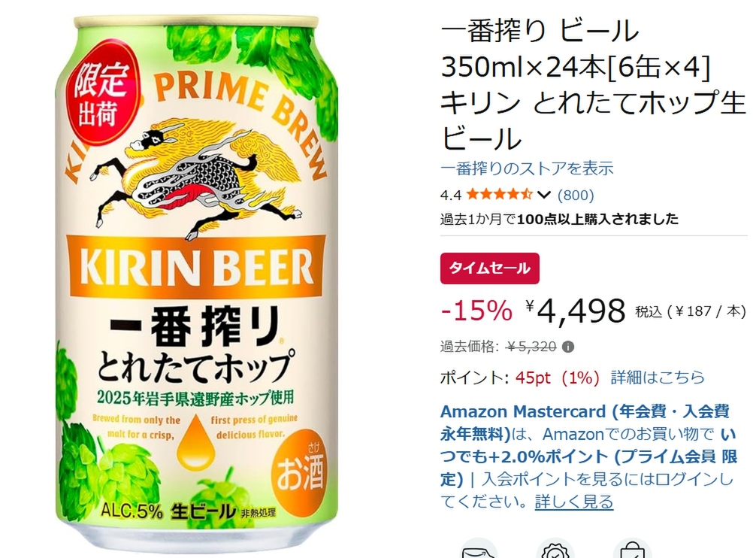Click the 4.4 rating number
756x558 pixels.
click(450, 196)
